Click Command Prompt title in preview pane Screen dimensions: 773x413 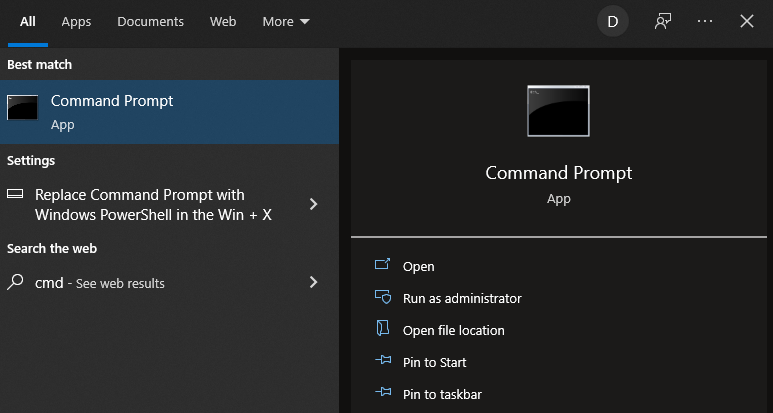(x=559, y=173)
